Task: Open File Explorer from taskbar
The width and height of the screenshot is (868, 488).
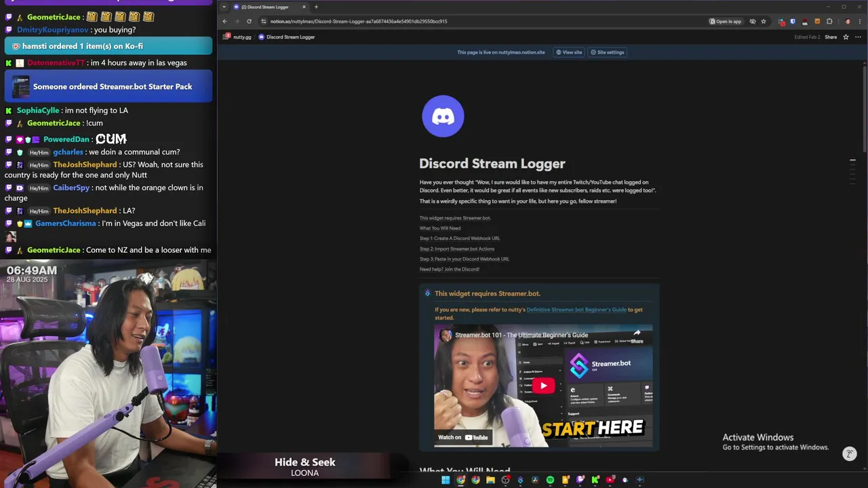Action: (x=490, y=480)
